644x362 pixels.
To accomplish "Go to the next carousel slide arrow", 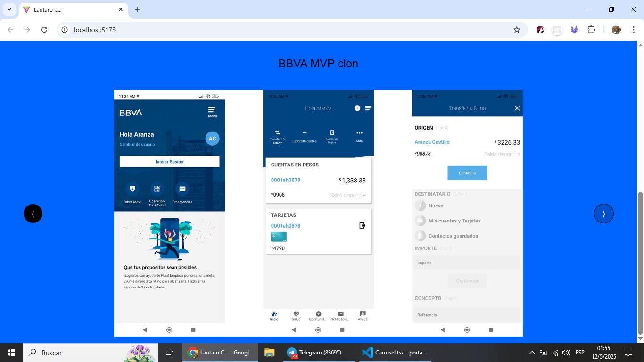I will pos(603,214).
